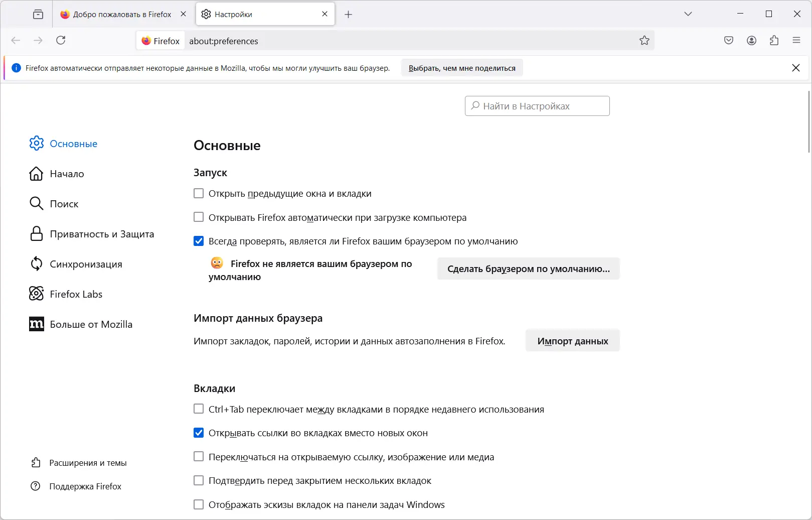Open the Firefox account icon

pos(751,41)
